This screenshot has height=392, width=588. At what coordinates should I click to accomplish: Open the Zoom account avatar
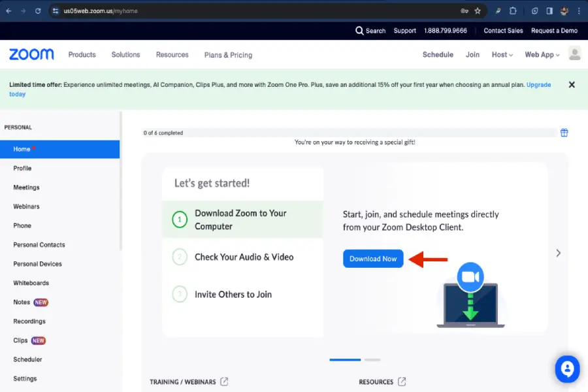pyautogui.click(x=574, y=54)
